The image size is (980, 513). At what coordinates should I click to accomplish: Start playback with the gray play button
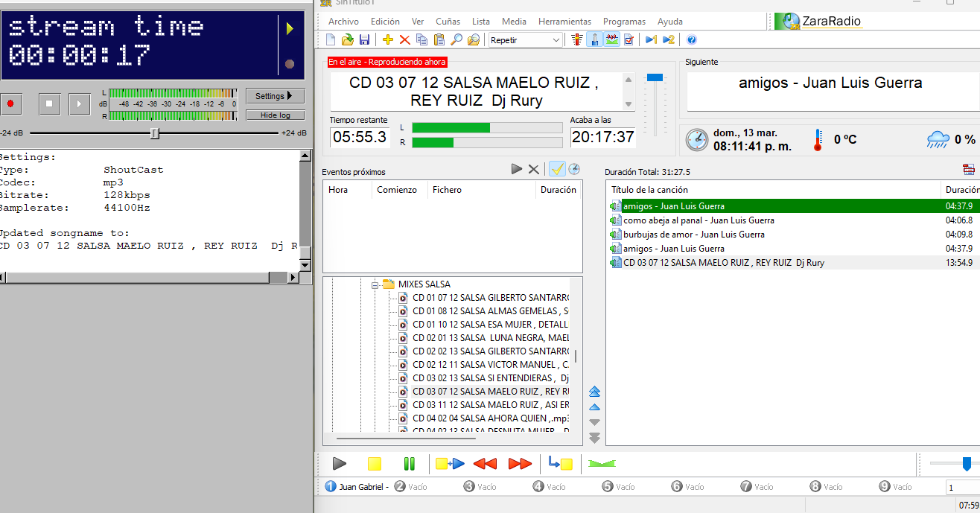[340, 464]
